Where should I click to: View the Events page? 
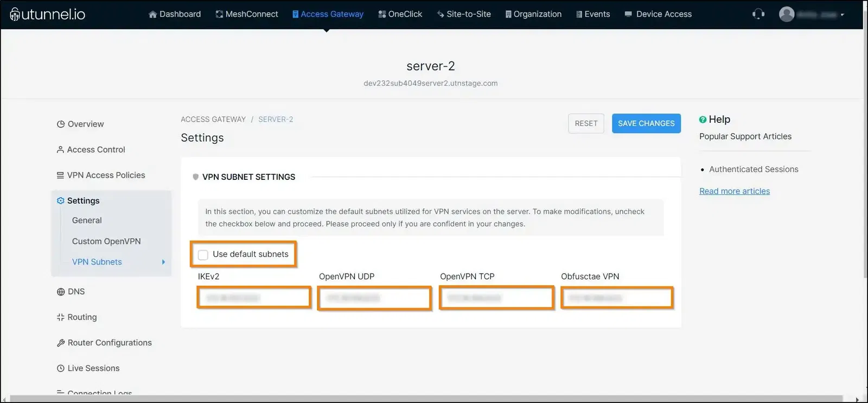click(x=593, y=14)
